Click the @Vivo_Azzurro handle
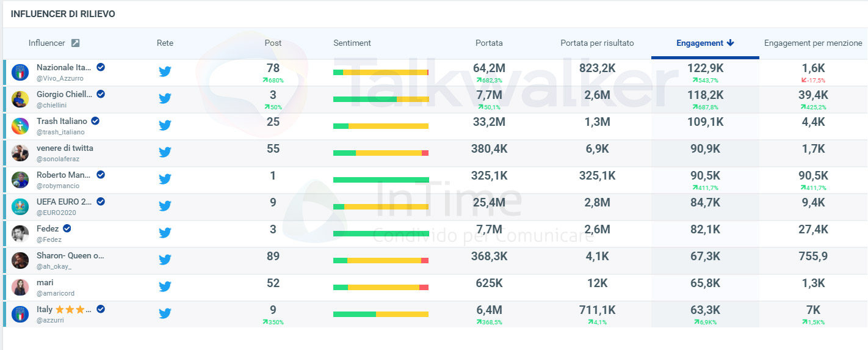The height and width of the screenshot is (350, 868). (x=60, y=79)
